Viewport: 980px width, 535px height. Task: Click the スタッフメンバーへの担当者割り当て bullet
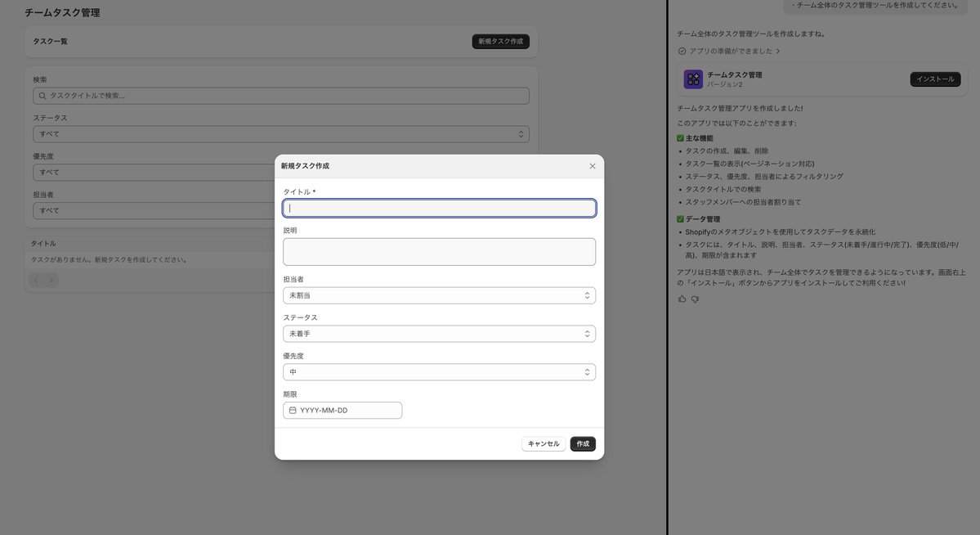[742, 202]
